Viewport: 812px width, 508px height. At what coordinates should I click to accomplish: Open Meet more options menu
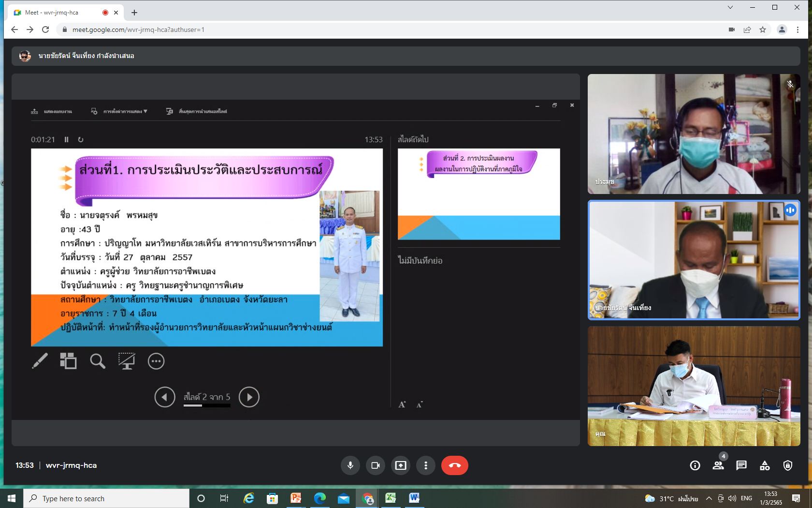(426, 465)
